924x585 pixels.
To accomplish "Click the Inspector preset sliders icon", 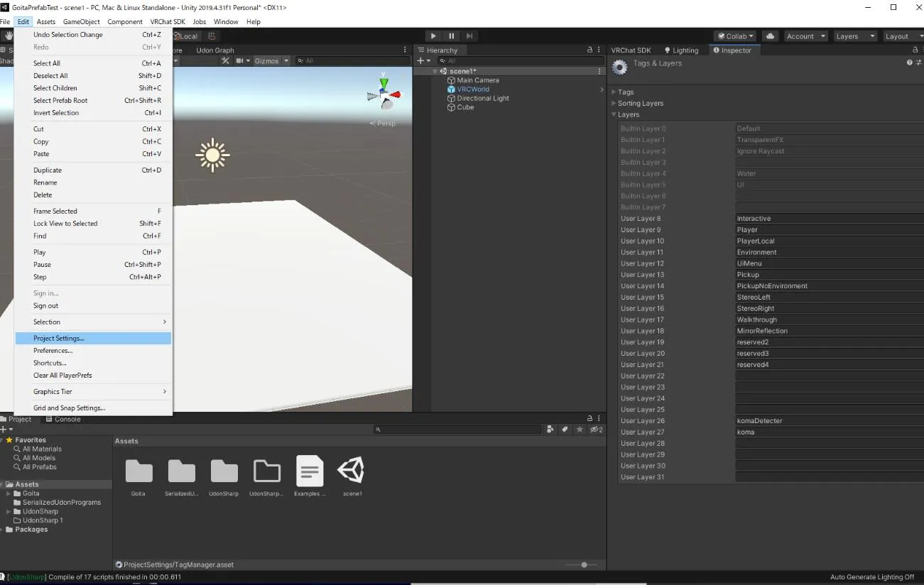I will click(x=919, y=63).
